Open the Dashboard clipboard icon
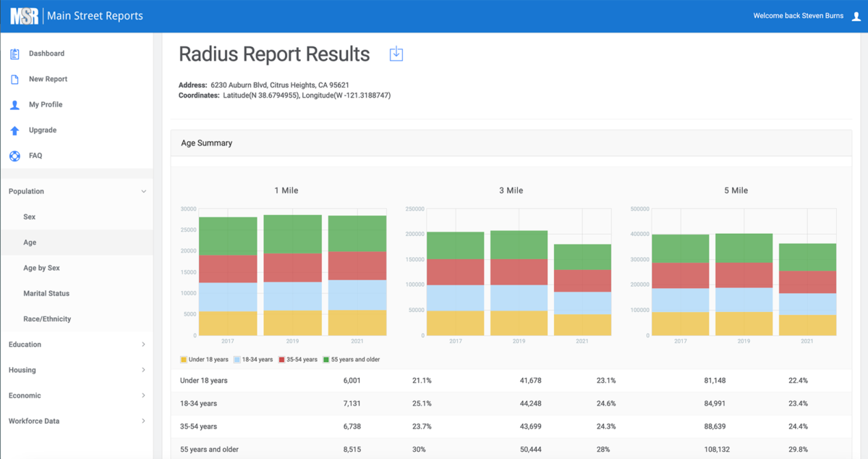Image resolution: width=868 pixels, height=459 pixels. click(14, 54)
